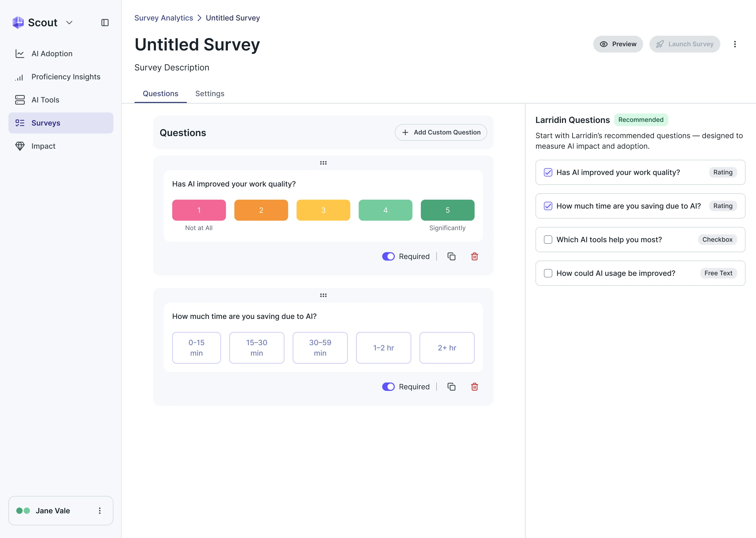
Task: Click the Impact diamond icon
Action: tap(20, 146)
